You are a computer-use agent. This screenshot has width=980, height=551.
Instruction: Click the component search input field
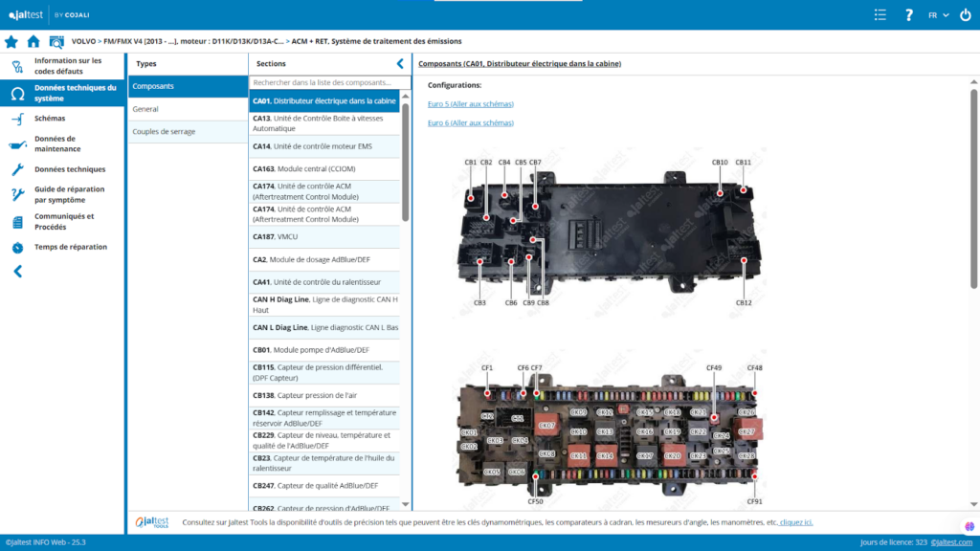pyautogui.click(x=323, y=83)
